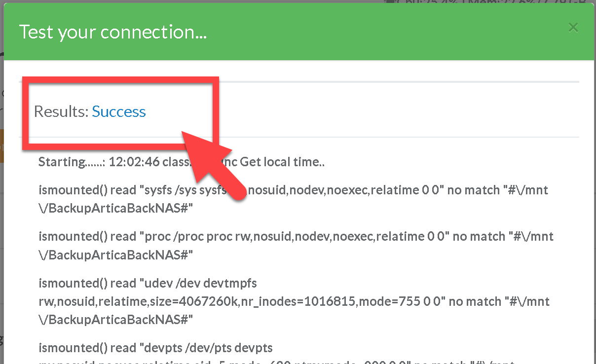Click the CPU chip icon in top bar
Screen dimensions: 596x364
coord(390,1)
